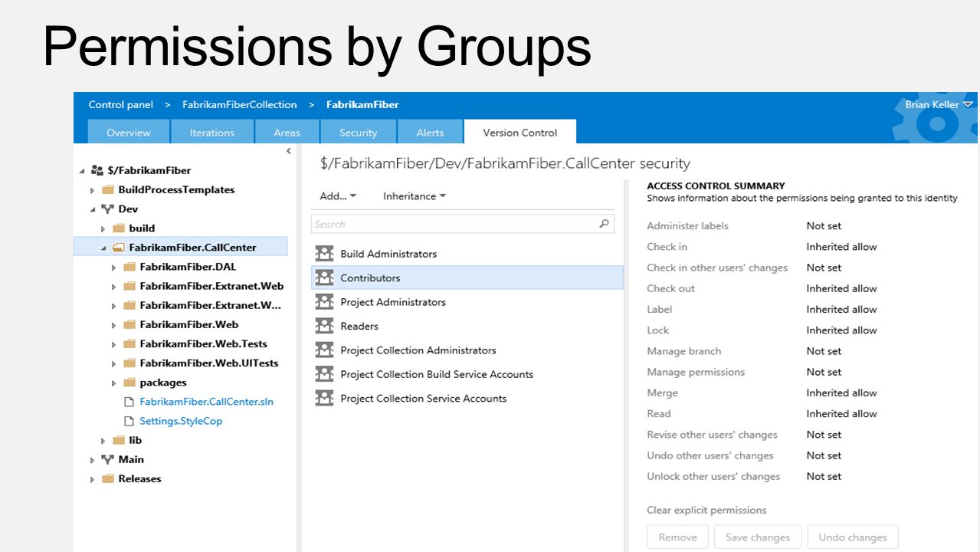Click the Undo changes button

point(853,537)
